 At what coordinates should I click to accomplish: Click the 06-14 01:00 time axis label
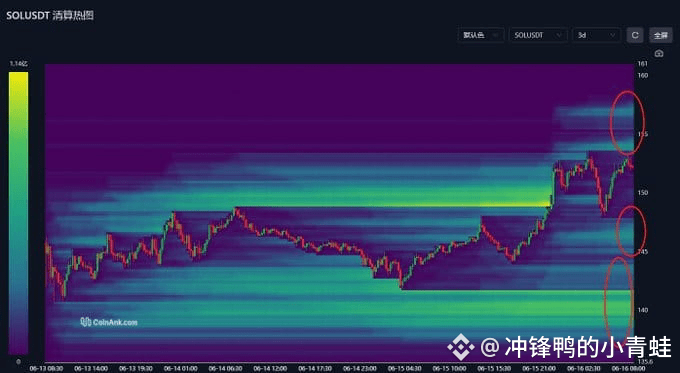(180, 368)
